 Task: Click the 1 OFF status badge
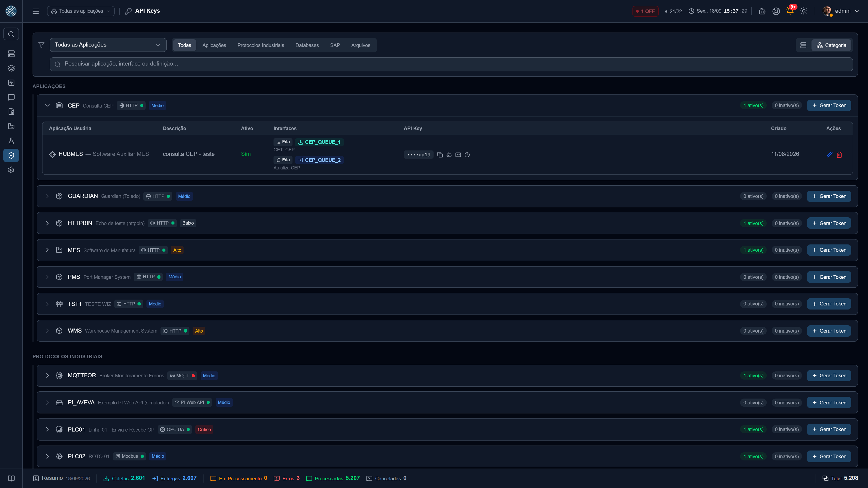click(645, 11)
